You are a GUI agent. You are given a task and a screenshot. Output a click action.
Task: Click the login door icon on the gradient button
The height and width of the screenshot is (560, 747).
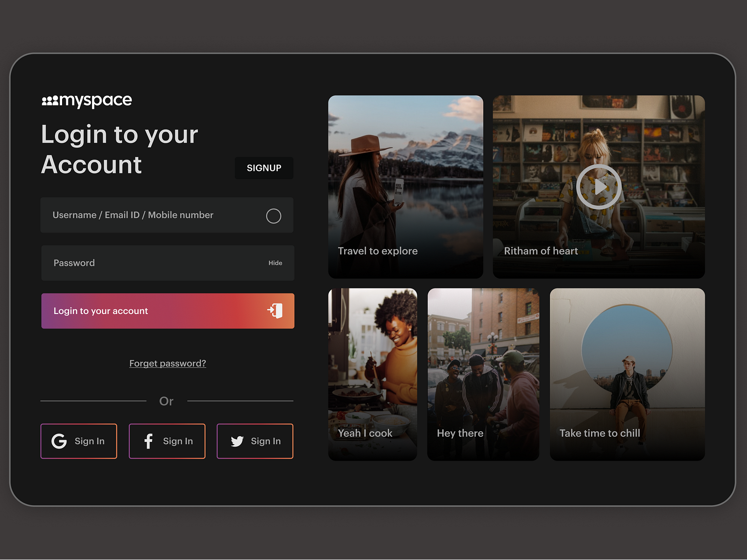[275, 311]
